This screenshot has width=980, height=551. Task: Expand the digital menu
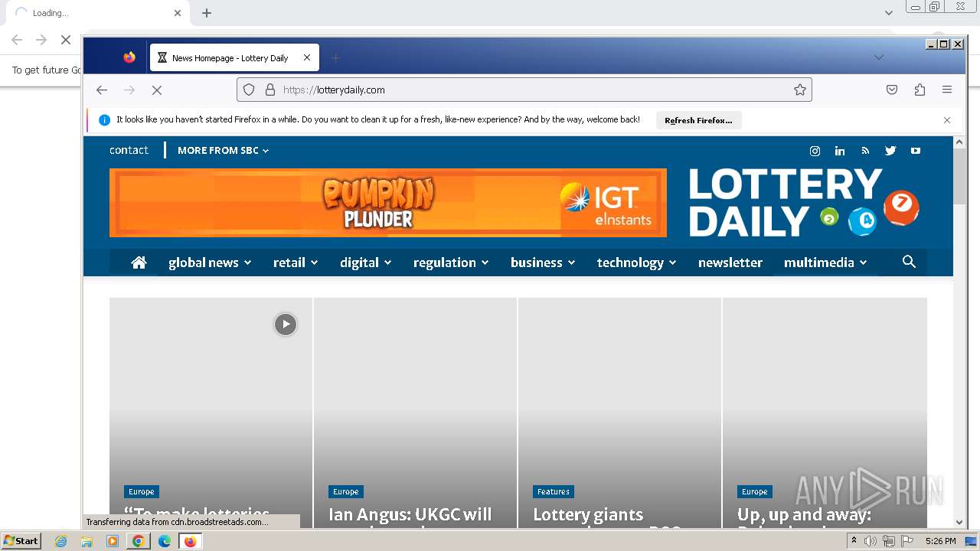[x=366, y=262]
